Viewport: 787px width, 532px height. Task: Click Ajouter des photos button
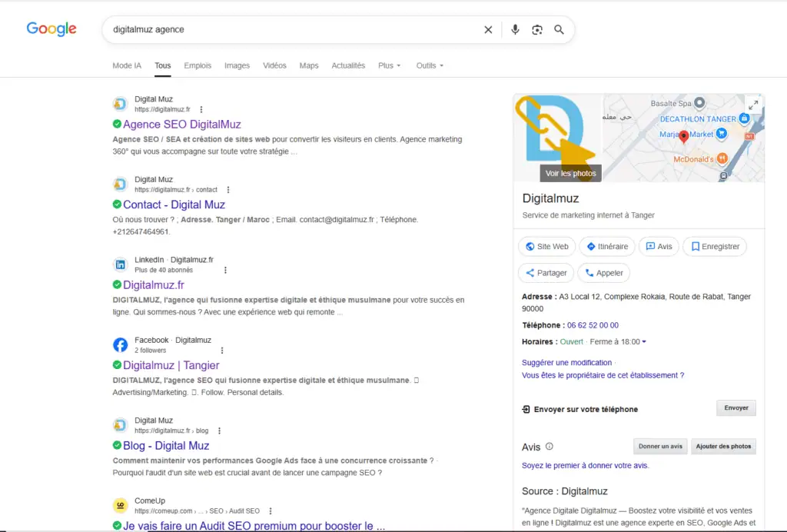point(723,446)
